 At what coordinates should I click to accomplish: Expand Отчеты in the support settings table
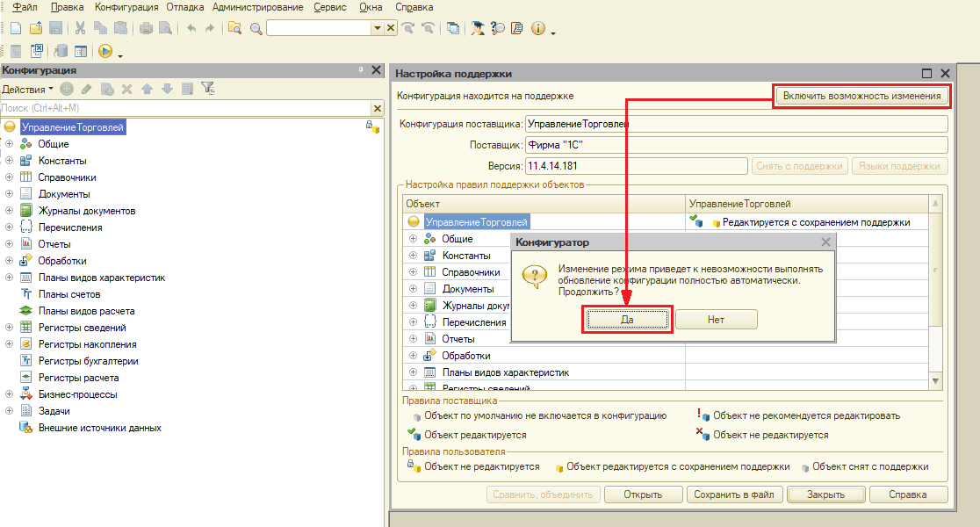(413, 338)
